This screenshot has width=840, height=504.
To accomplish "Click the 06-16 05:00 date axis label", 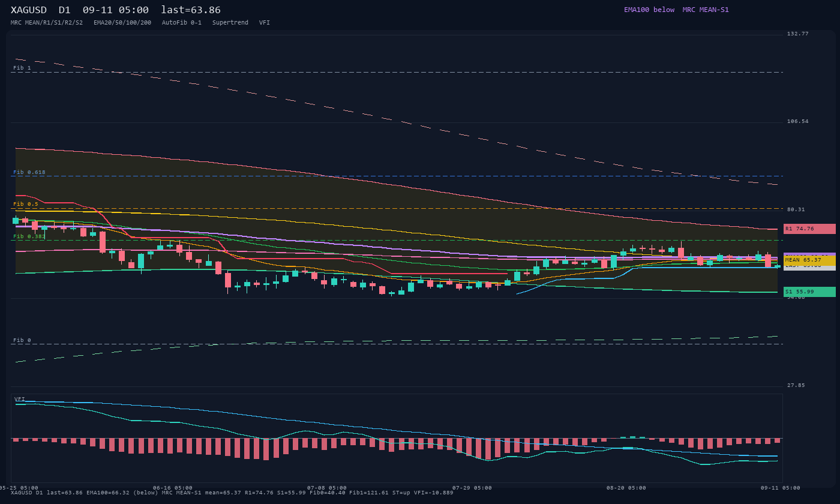I will point(173,488).
